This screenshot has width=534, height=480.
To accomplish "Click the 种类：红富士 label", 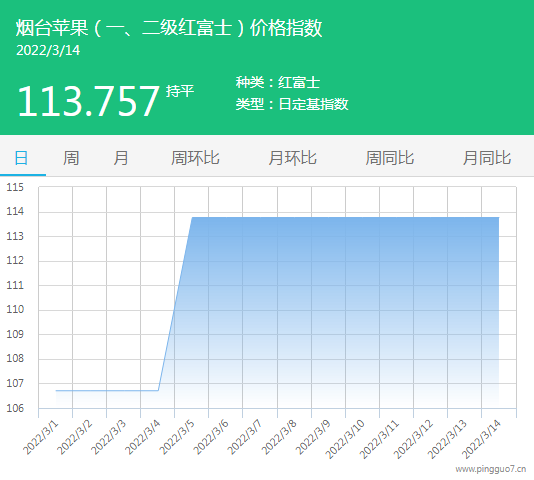I will [278, 82].
